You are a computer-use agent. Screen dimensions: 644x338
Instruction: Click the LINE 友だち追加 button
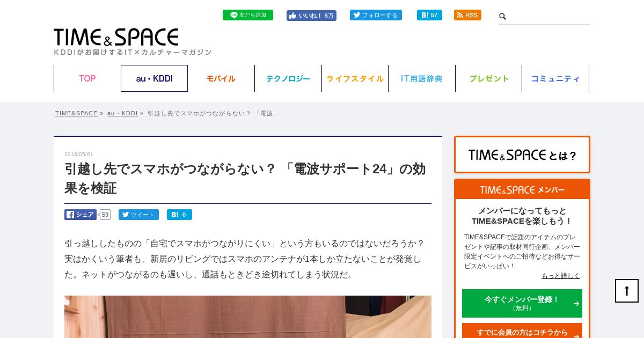point(248,15)
